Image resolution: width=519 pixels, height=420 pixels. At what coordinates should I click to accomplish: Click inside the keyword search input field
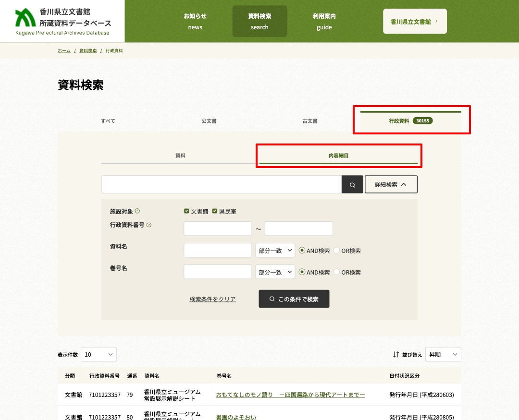coord(221,184)
